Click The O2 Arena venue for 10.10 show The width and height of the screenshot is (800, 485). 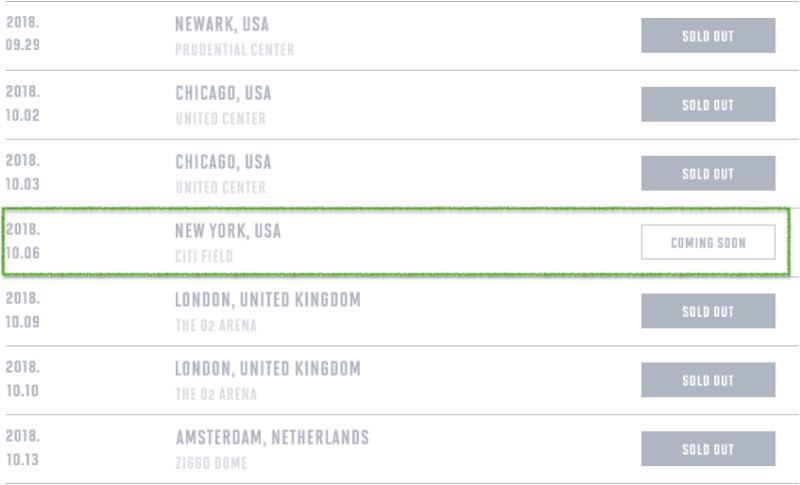point(216,394)
